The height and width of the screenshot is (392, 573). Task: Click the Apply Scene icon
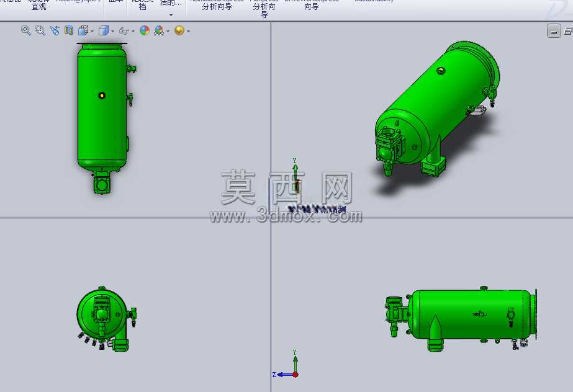(x=159, y=30)
